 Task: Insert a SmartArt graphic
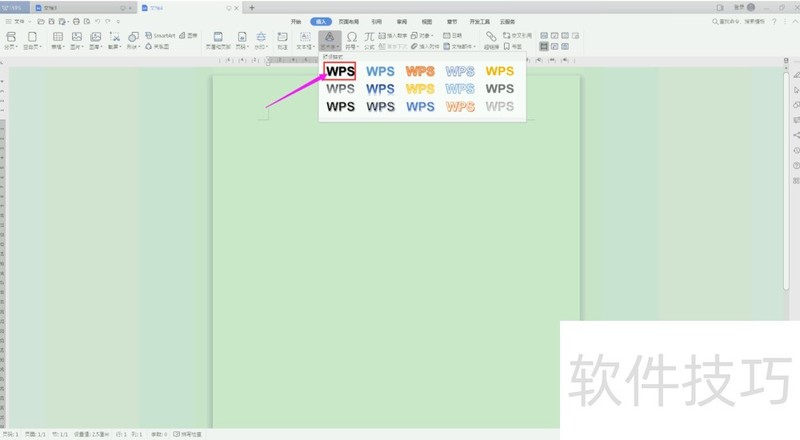tap(160, 35)
